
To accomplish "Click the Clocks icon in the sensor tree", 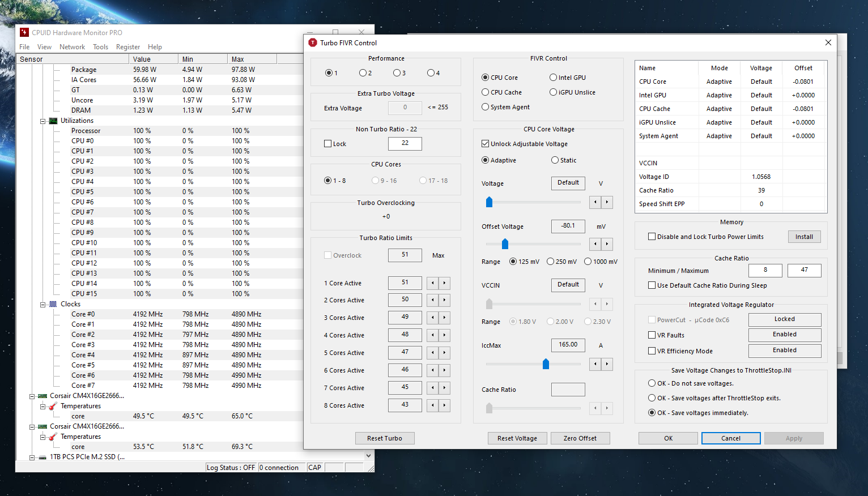I will click(53, 304).
